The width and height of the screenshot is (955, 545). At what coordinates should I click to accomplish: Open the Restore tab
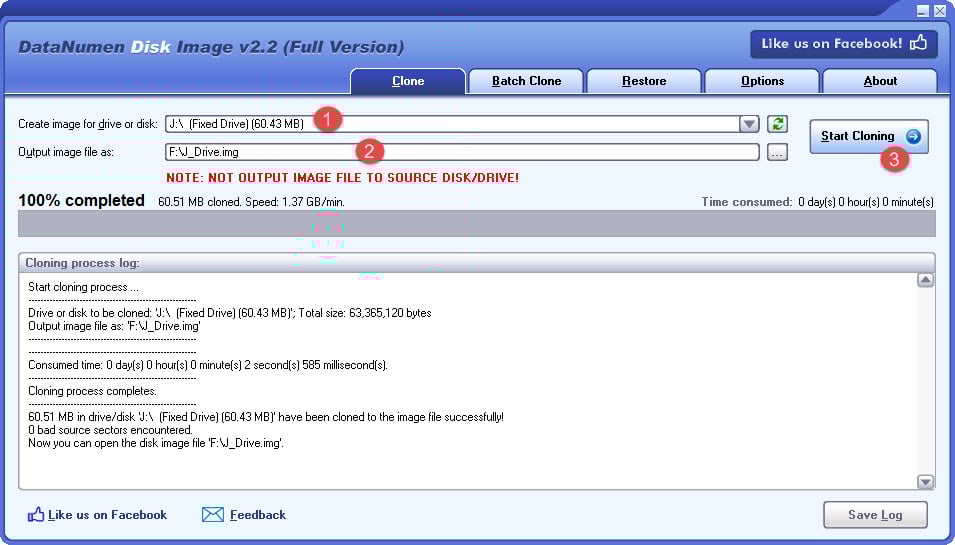[644, 81]
